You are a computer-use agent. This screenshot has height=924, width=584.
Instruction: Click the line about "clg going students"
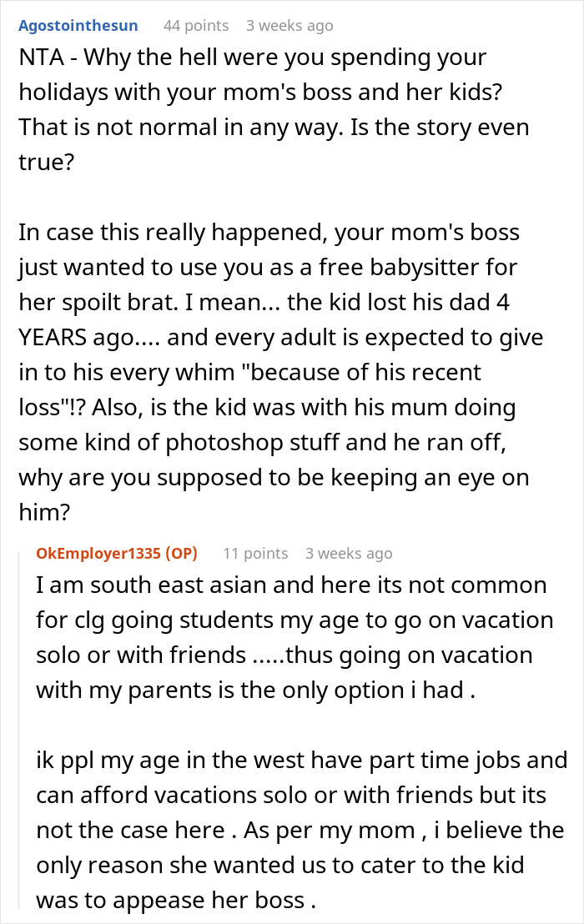click(295, 620)
